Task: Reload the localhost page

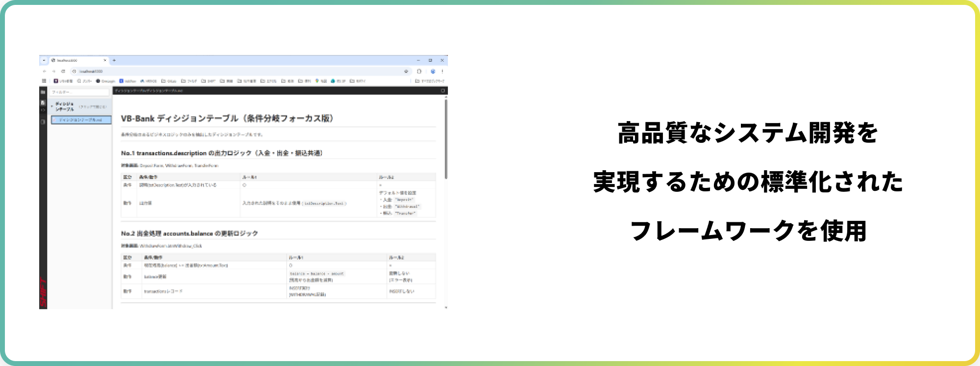Action: click(x=63, y=71)
